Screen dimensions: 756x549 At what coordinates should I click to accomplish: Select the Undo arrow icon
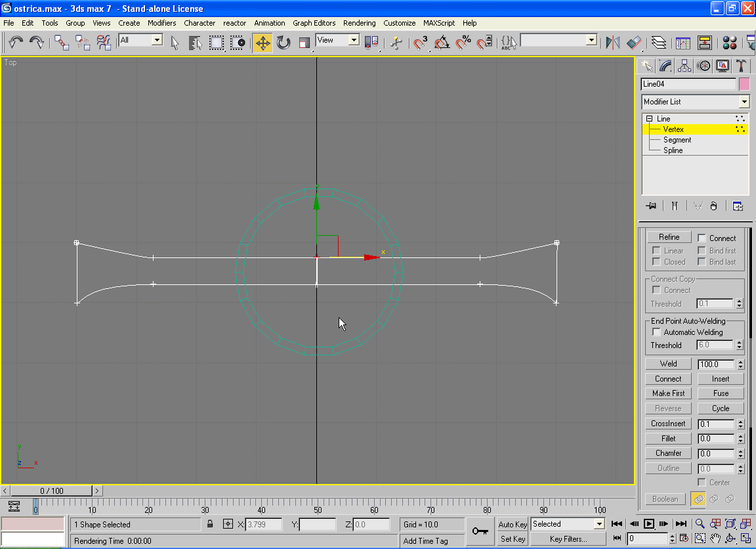[x=16, y=43]
